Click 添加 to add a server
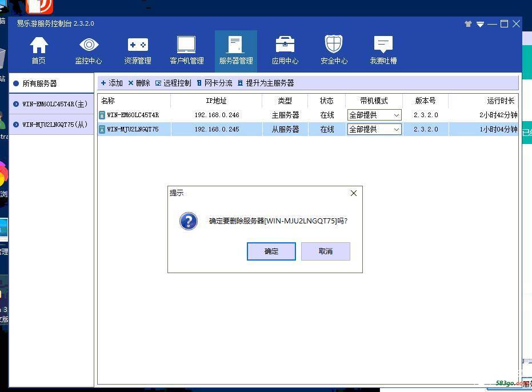 (x=112, y=83)
